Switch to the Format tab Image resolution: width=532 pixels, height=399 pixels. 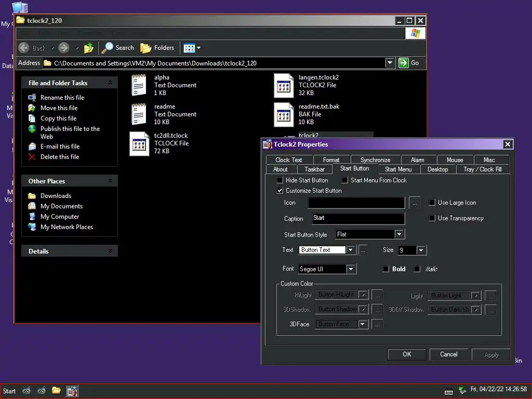pyautogui.click(x=331, y=160)
